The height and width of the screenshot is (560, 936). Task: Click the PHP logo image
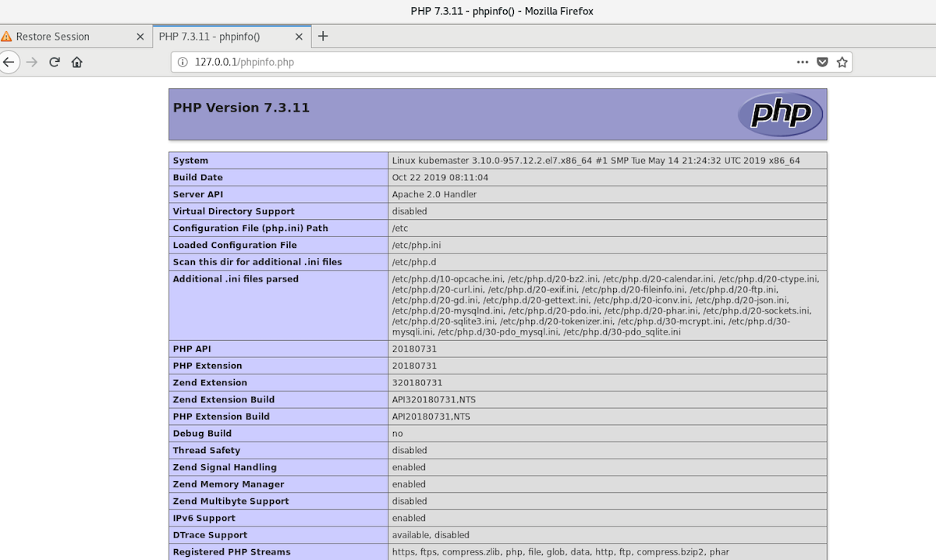click(x=780, y=115)
